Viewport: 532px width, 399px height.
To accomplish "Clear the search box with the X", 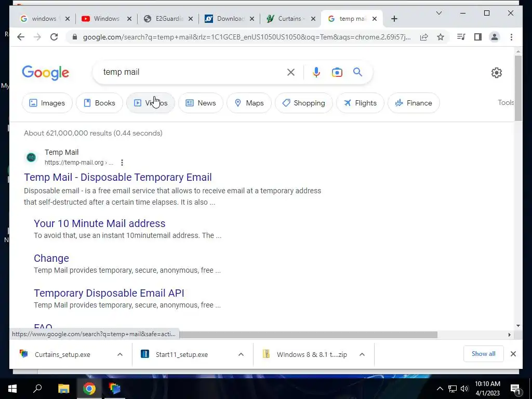I will (x=291, y=72).
